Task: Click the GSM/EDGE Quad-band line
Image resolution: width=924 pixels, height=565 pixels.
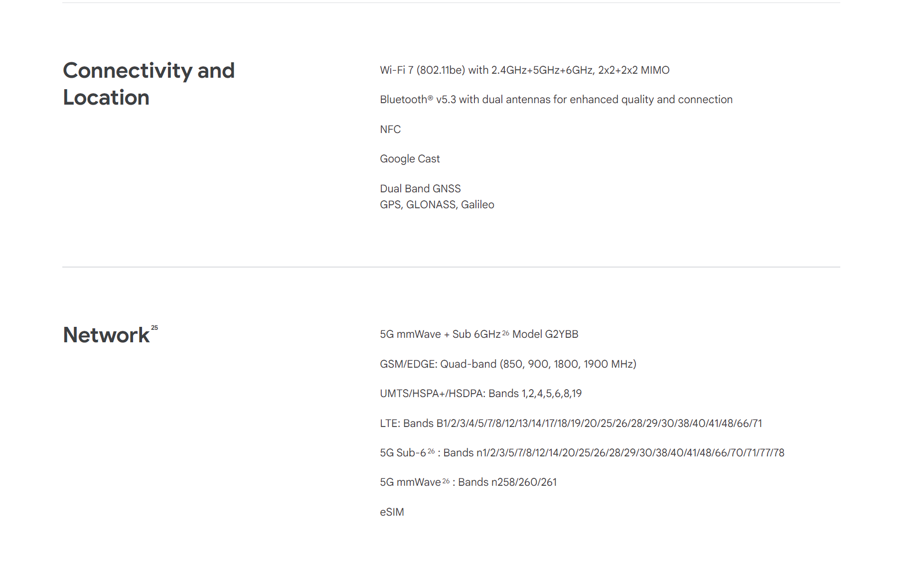Action: (x=508, y=364)
